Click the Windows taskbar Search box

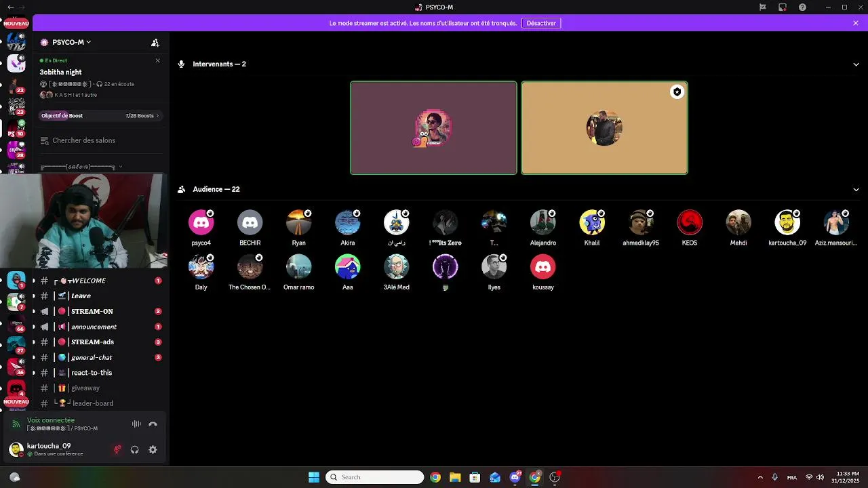point(375,477)
